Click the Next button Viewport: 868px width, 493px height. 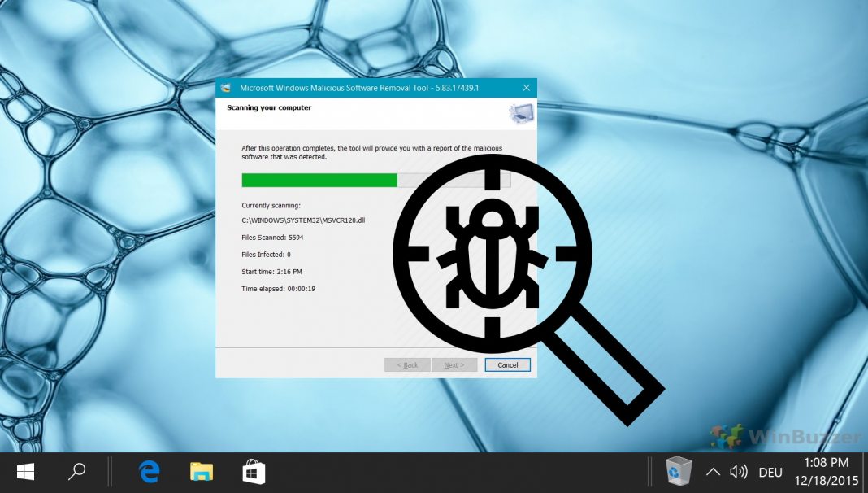(x=455, y=364)
